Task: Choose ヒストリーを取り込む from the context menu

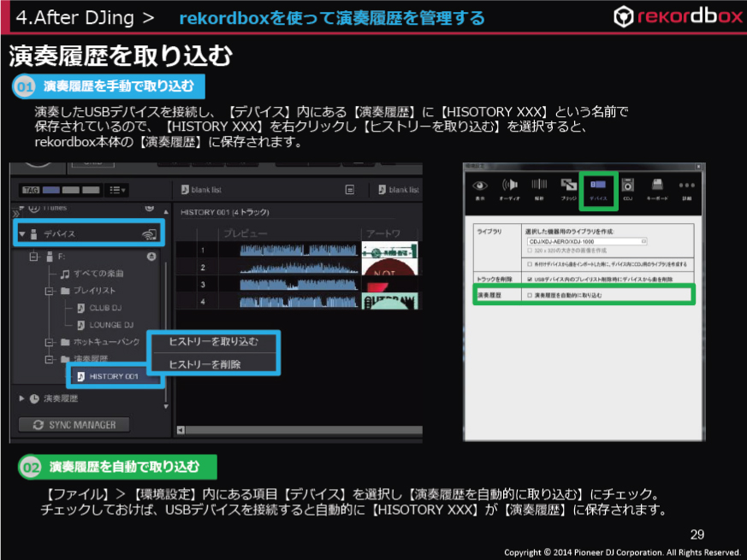Action: 214,341
